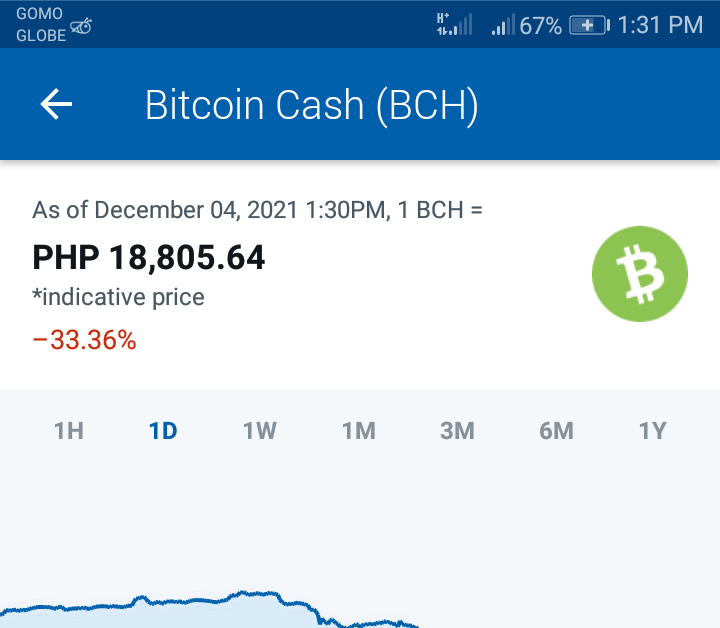The height and width of the screenshot is (628, 720).
Task: Tap the As of December 04 timestamp
Action: point(257,210)
